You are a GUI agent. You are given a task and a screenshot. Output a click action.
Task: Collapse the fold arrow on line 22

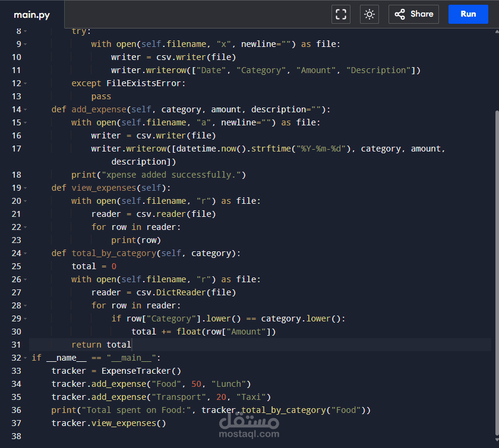[25, 227]
